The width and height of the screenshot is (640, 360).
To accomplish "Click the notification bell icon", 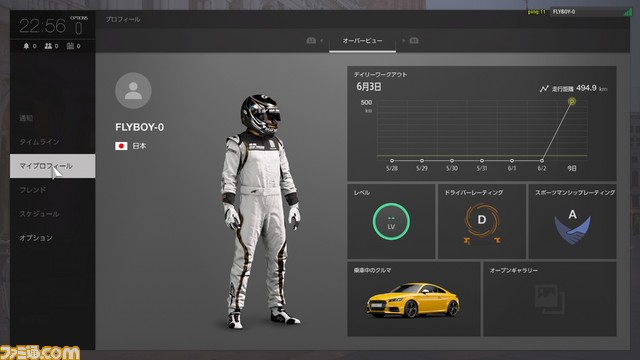I will [x=26, y=46].
